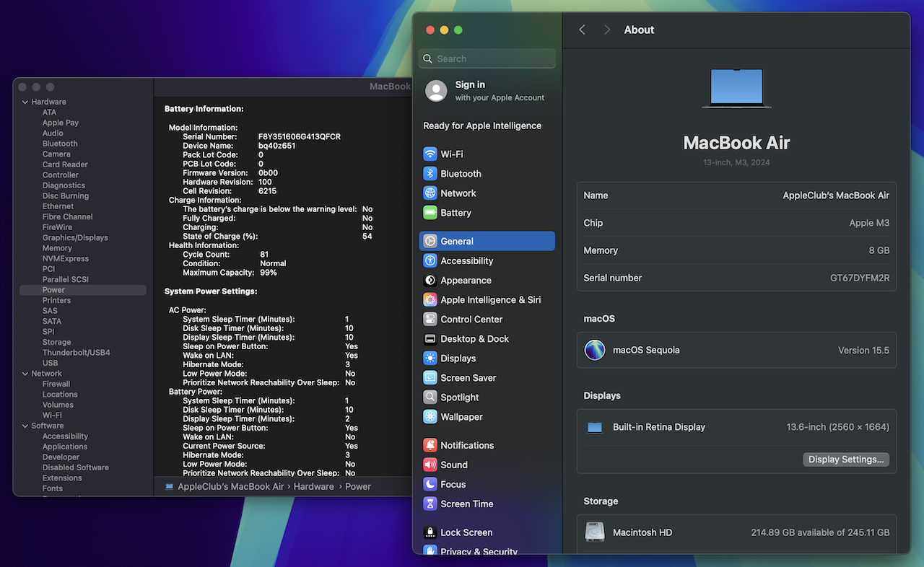Screen dimensions: 924x567
Task: Select Extensions under Software section
Action: pyautogui.click(x=62, y=478)
